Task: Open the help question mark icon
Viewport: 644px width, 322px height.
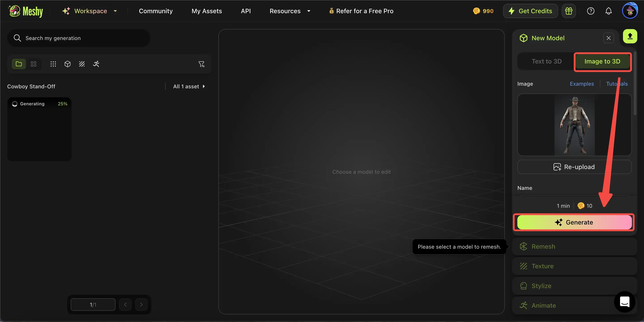Action: click(x=591, y=11)
